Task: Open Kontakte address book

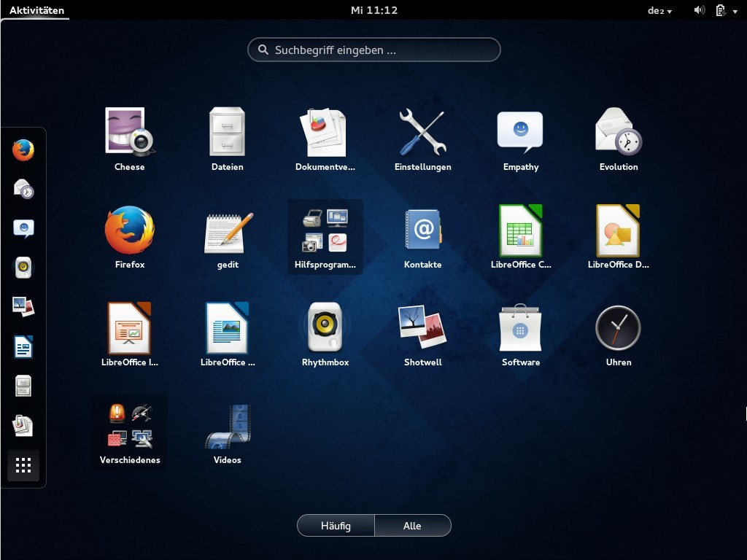Action: 422,237
